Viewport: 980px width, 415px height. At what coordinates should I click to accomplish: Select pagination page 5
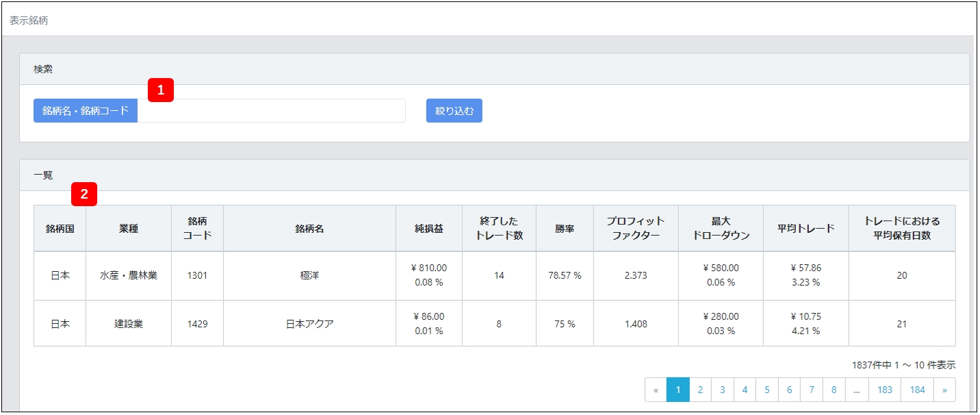click(x=766, y=390)
